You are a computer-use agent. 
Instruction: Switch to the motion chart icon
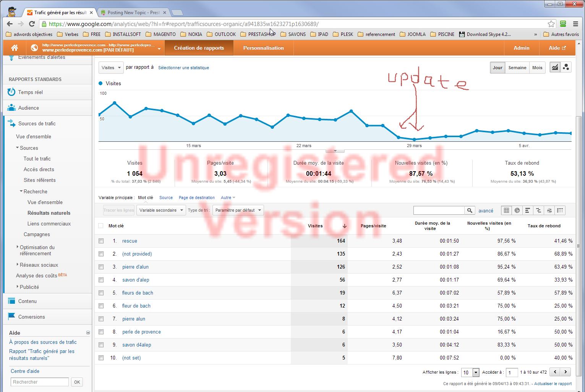coord(566,68)
